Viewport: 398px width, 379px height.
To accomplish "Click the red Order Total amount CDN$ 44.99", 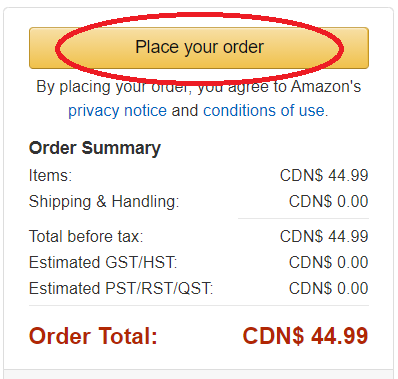I will 305,336.
